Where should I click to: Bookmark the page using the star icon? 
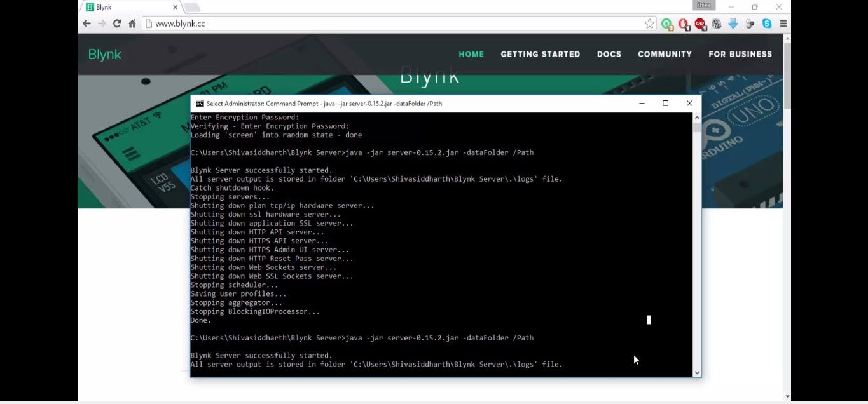(649, 23)
